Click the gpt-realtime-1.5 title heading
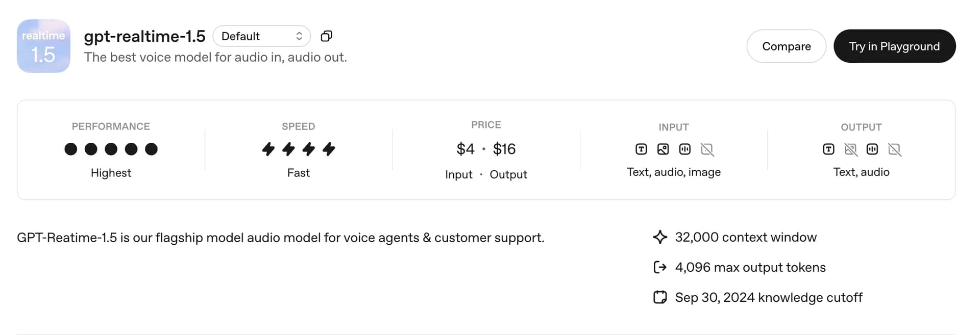The width and height of the screenshot is (980, 335). 144,36
